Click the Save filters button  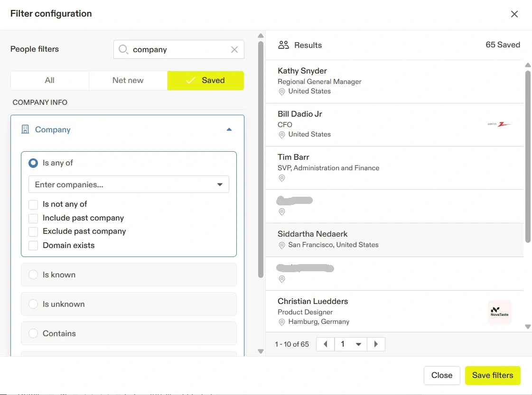[492, 375]
